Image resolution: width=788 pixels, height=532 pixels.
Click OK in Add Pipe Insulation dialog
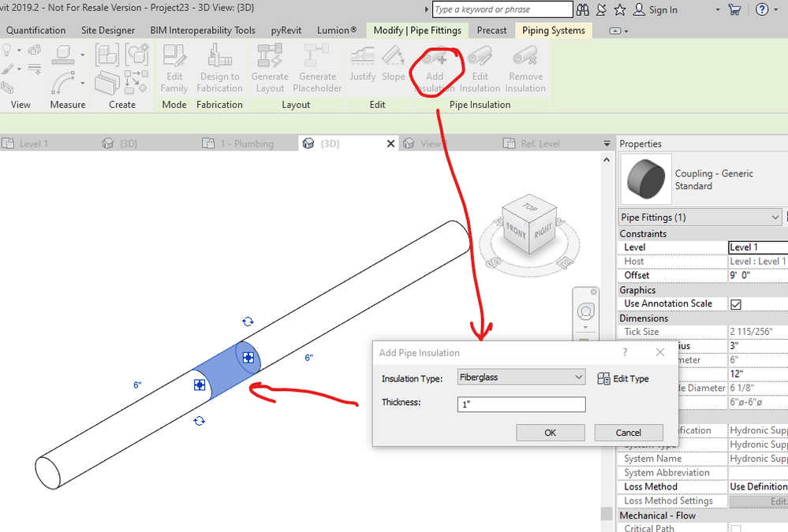[551, 433]
